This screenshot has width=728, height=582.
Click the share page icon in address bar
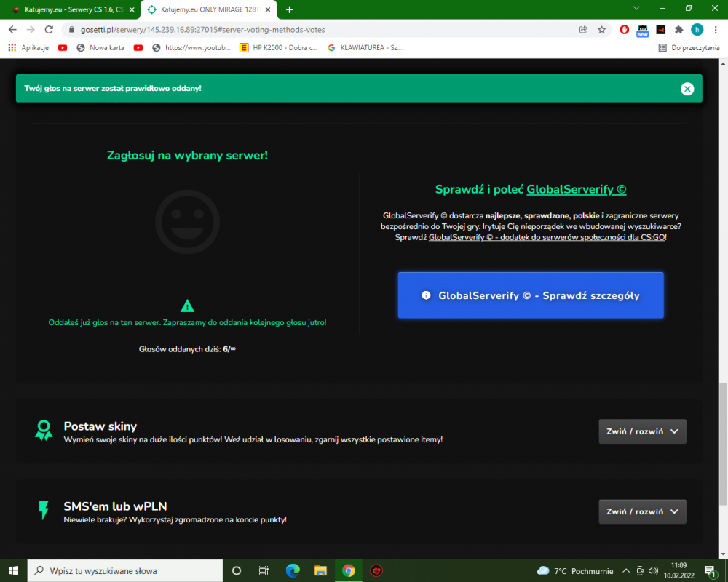583,30
